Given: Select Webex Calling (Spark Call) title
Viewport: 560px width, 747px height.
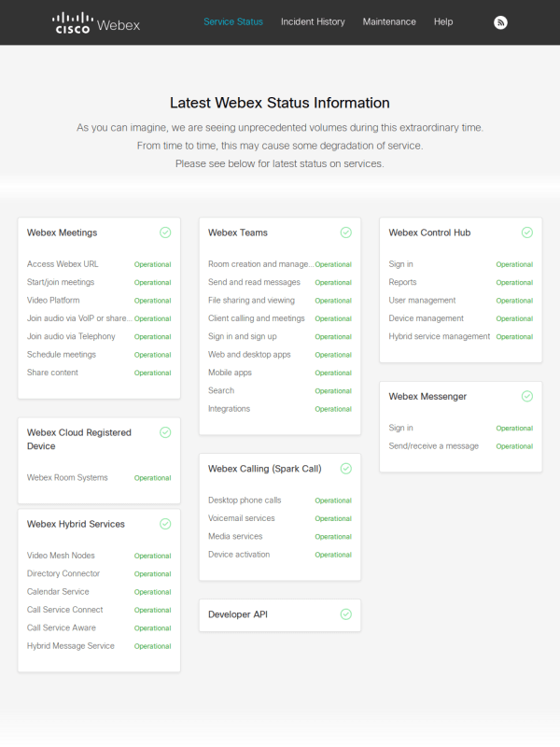Looking at the screenshot, I should click(x=265, y=469).
